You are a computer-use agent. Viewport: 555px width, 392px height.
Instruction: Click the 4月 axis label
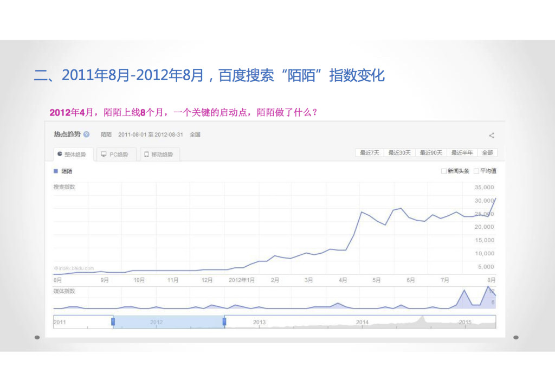pyautogui.click(x=343, y=280)
